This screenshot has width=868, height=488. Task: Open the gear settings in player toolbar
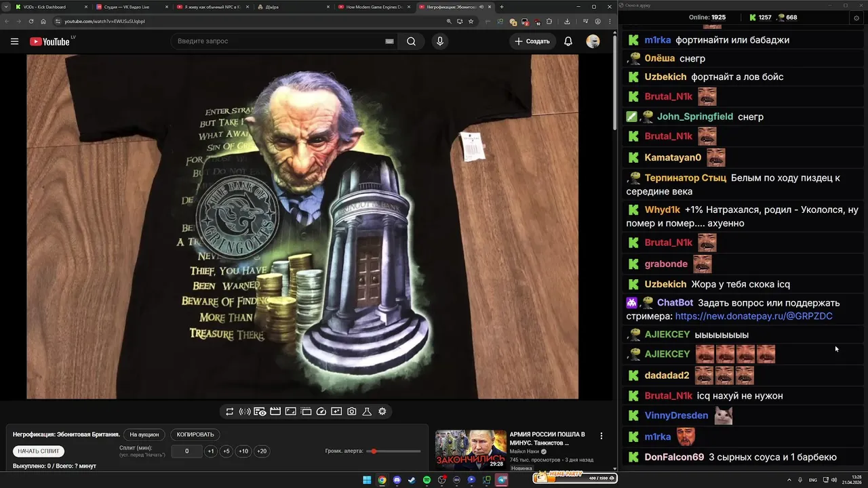pos(382,411)
